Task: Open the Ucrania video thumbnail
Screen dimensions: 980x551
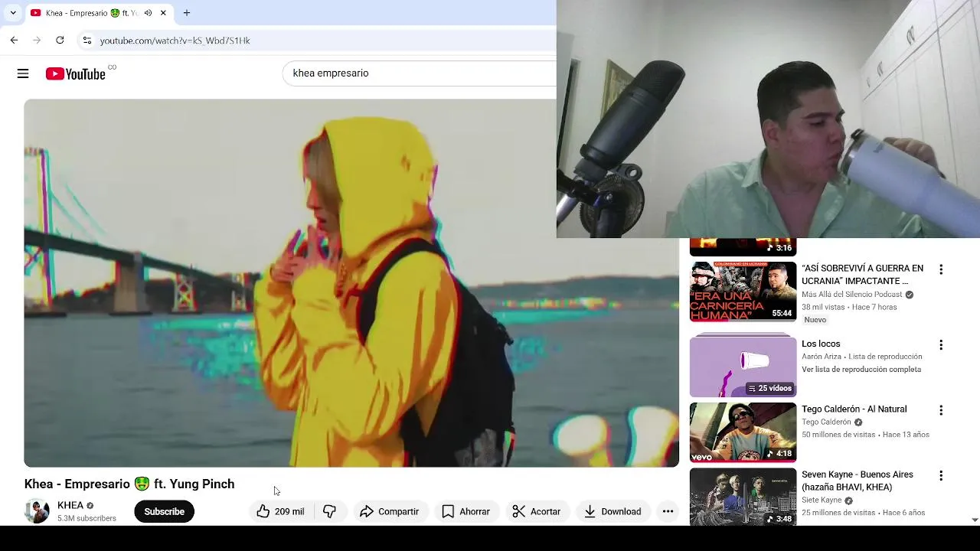Action: [x=743, y=292]
